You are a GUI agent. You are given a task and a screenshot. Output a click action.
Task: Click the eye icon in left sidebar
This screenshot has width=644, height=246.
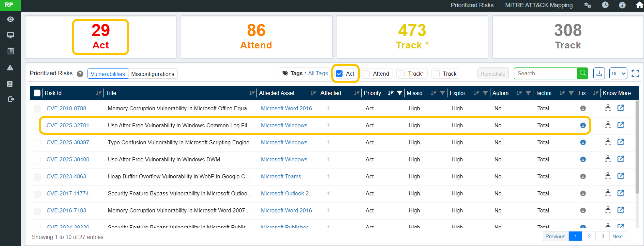tap(10, 19)
